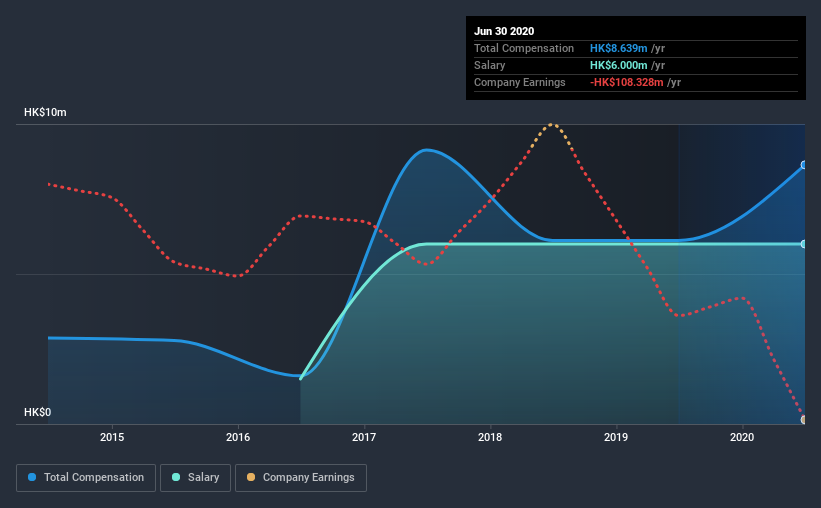Click the Company Earnings endpoint marker near HK$0
The image size is (821, 508).
[804, 419]
